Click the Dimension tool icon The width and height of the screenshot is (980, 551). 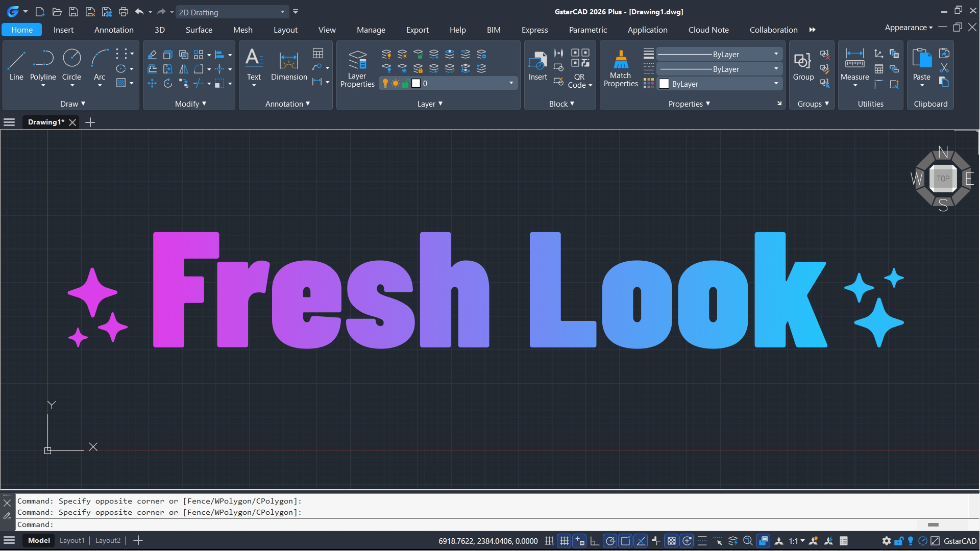[x=289, y=60]
